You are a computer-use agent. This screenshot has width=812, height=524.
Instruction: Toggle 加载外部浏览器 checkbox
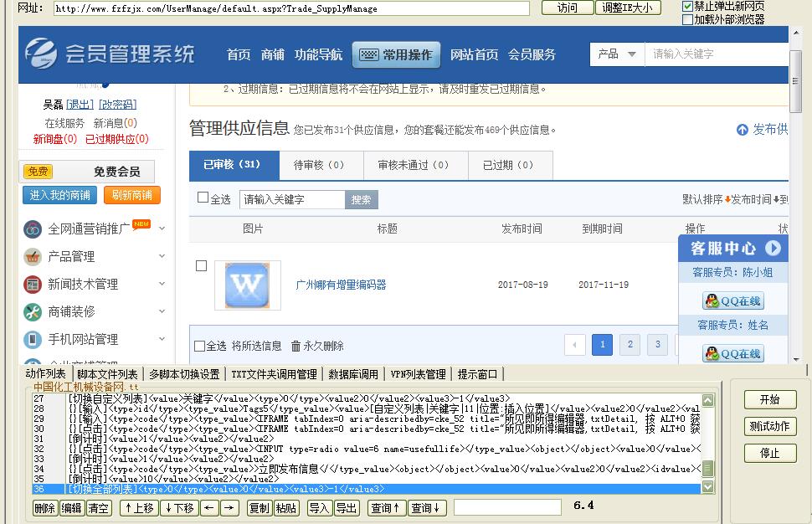pyautogui.click(x=688, y=20)
